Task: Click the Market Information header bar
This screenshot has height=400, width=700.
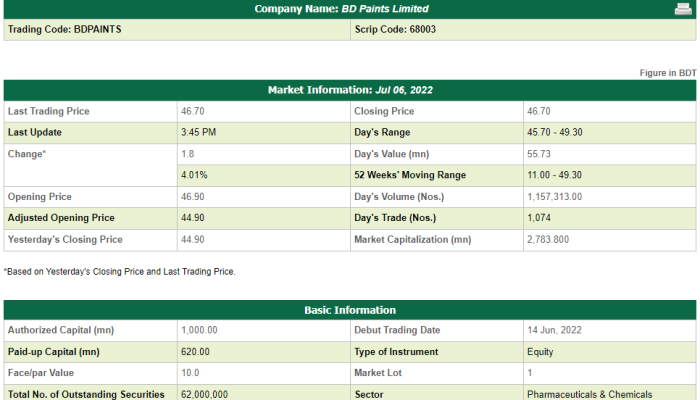Action: pyautogui.click(x=350, y=90)
